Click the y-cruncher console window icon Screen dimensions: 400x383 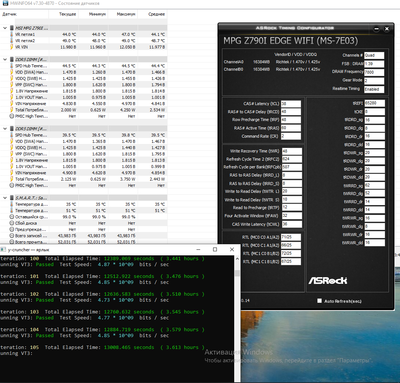(x=3, y=249)
